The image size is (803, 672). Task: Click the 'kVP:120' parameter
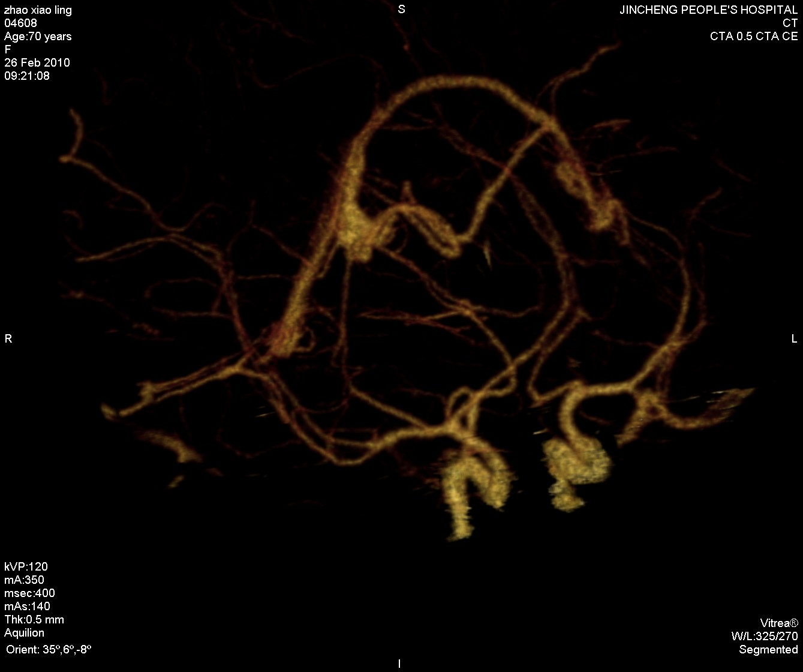click(26, 567)
